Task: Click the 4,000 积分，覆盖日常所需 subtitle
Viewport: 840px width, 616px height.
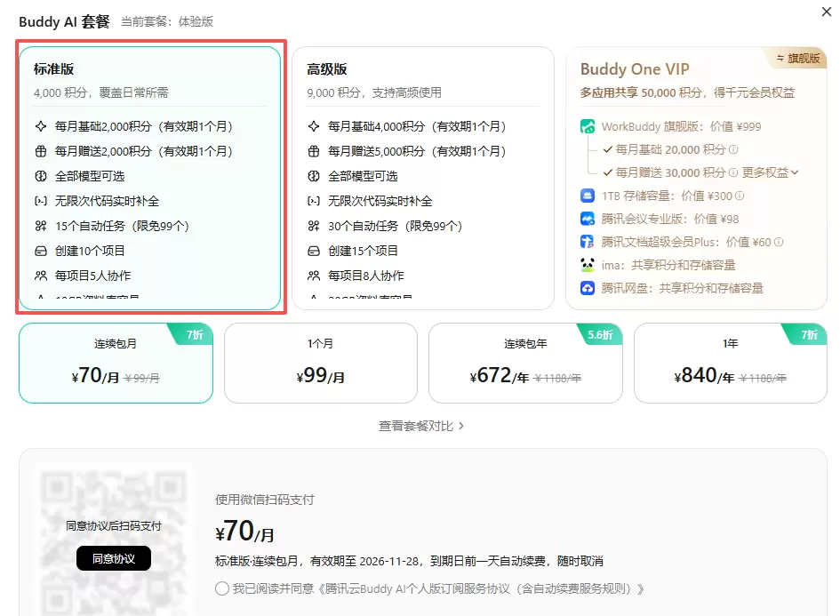Action: [101, 92]
